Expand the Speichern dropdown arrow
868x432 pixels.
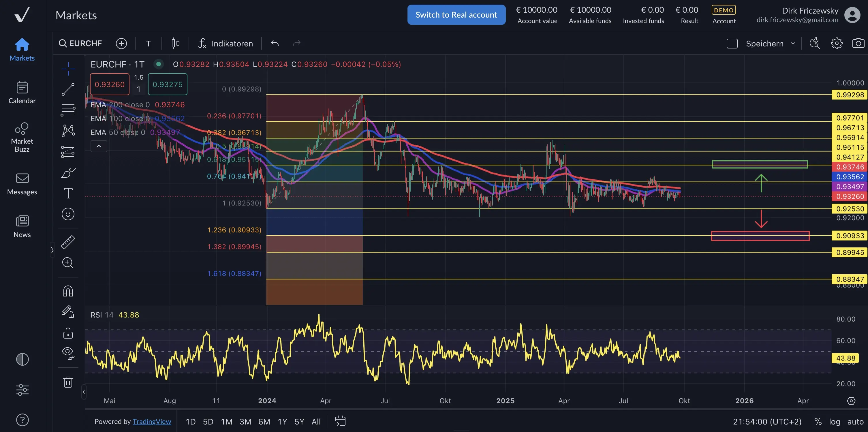pos(793,44)
